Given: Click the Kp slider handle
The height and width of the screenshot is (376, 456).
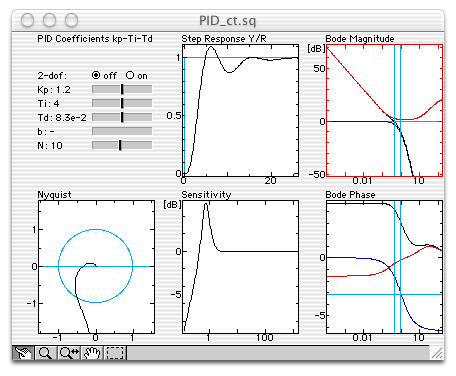Looking at the screenshot, I should pos(122,89).
